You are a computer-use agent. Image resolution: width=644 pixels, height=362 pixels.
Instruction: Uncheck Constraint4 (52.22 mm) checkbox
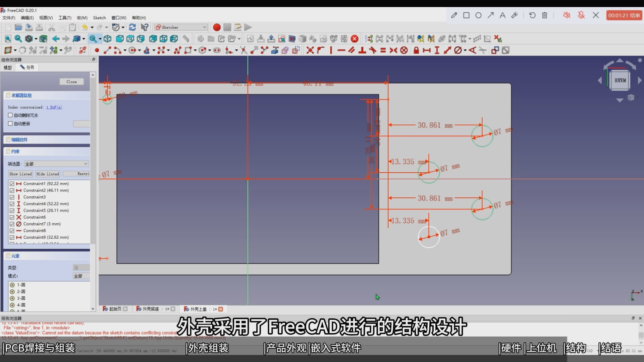click(x=12, y=204)
